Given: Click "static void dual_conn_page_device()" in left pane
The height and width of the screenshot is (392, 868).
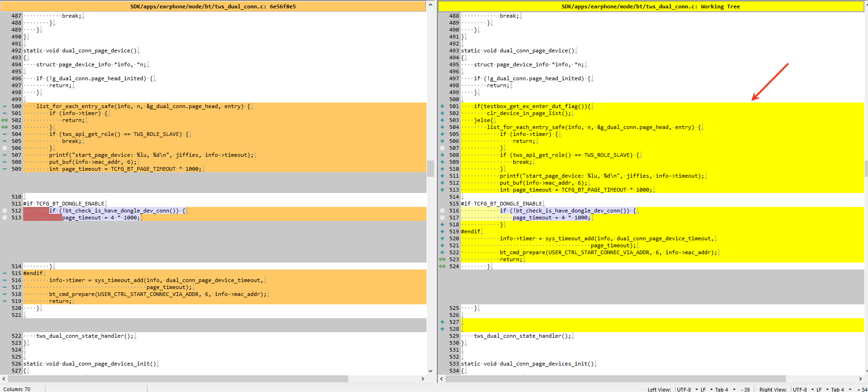Looking at the screenshot, I should coord(80,51).
